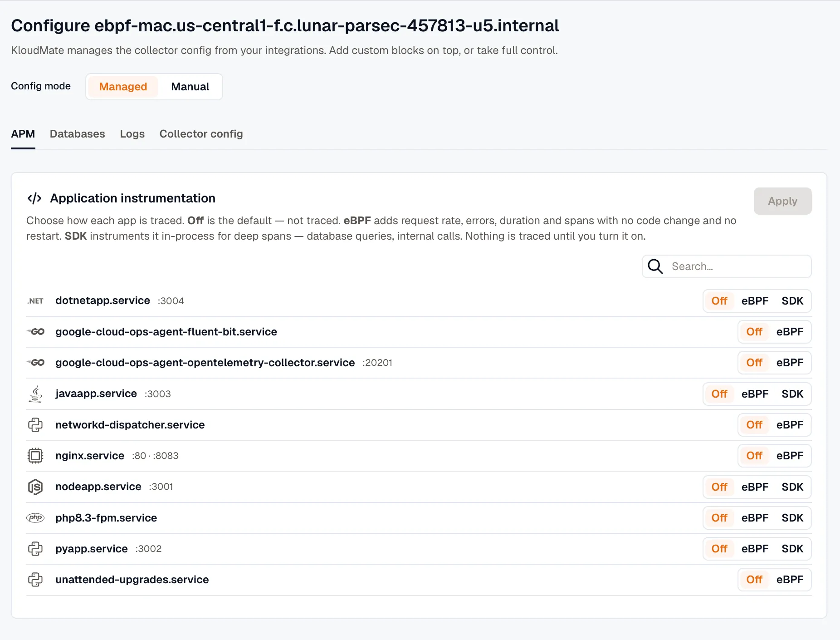Set dotnetapp.service to Off
The width and height of the screenshot is (840, 640).
pyautogui.click(x=719, y=301)
